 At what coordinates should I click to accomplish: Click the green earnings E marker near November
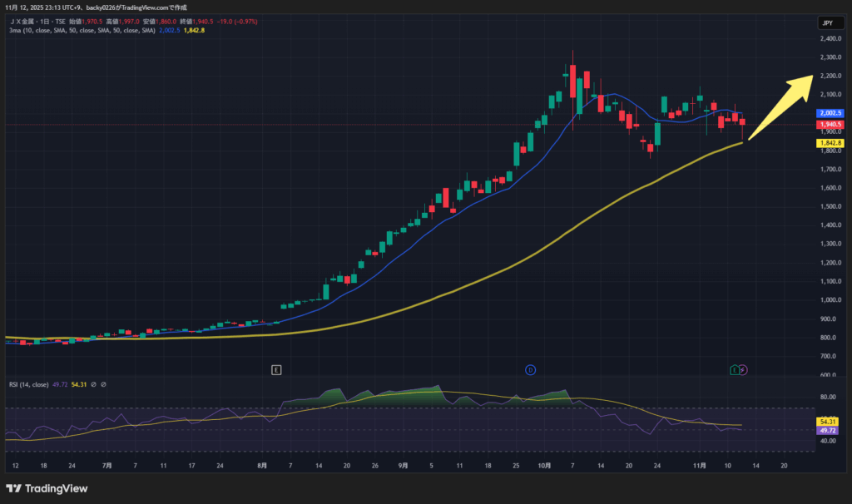pyautogui.click(x=734, y=369)
